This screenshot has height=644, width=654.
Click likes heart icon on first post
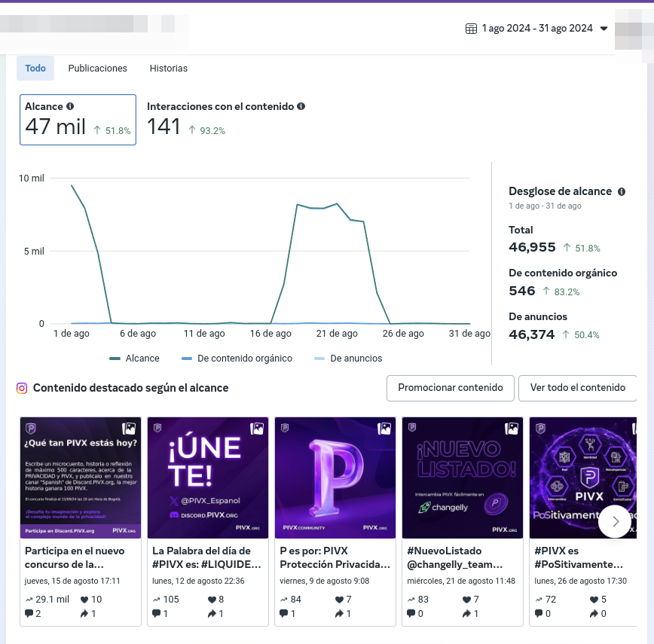point(84,600)
